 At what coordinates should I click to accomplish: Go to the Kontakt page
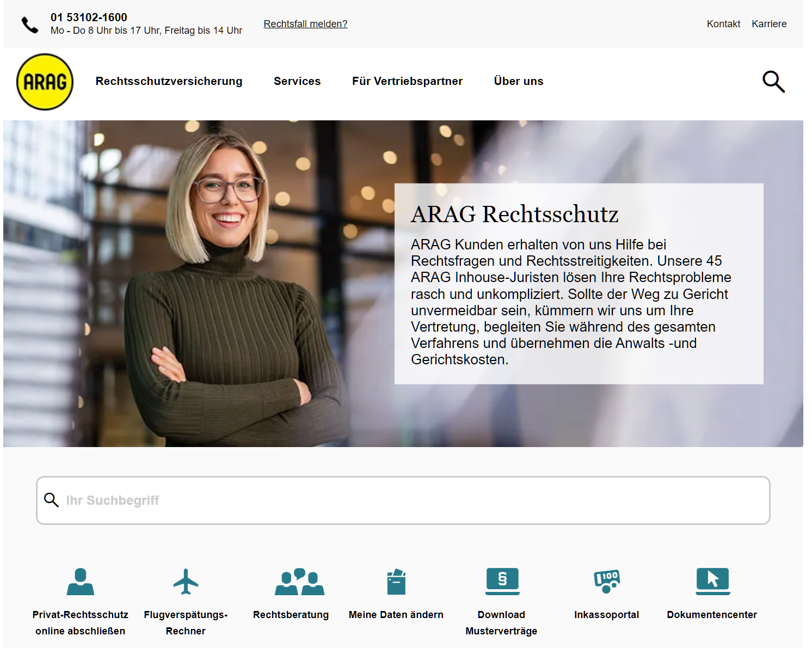pos(723,24)
